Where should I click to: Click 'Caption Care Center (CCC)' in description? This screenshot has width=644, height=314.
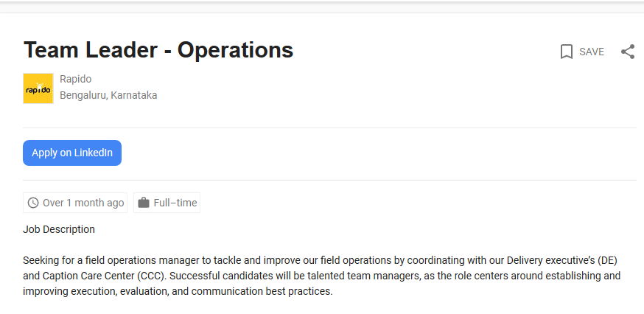point(103,276)
